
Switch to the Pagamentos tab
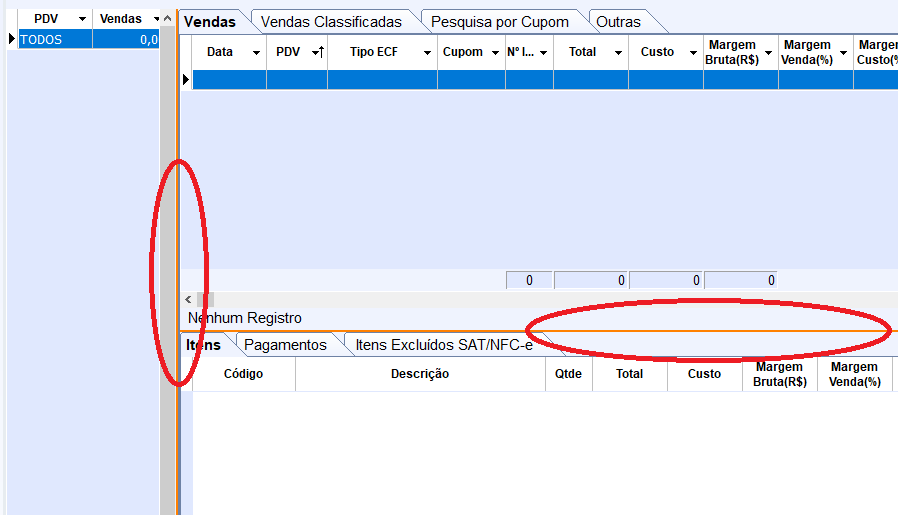point(285,345)
